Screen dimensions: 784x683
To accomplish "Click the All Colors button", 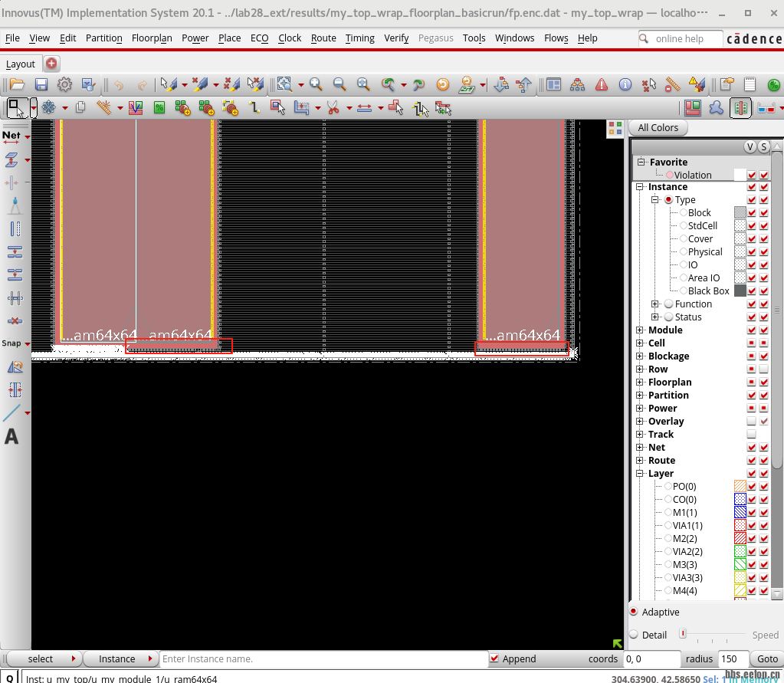I will click(x=658, y=127).
